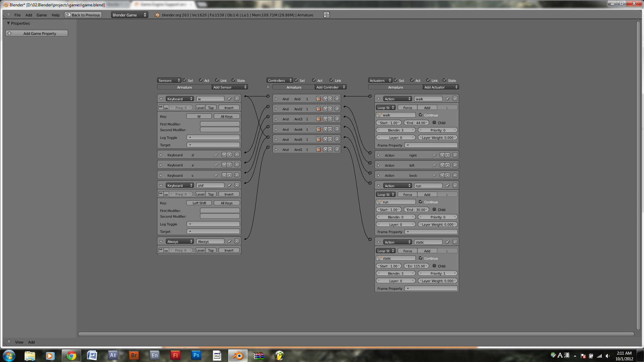Open the View menu at the bottom

[x=19, y=342]
